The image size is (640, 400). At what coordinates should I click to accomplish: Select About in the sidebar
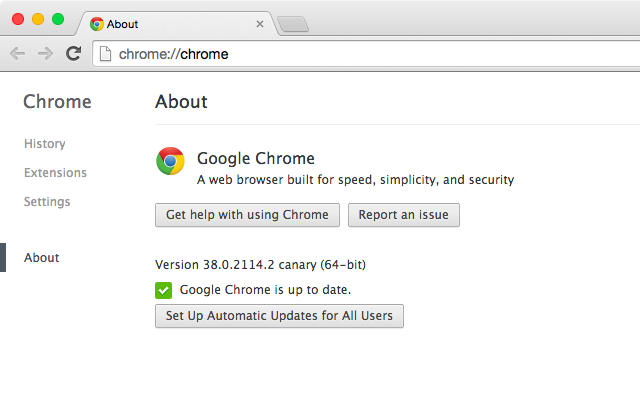[x=42, y=258]
